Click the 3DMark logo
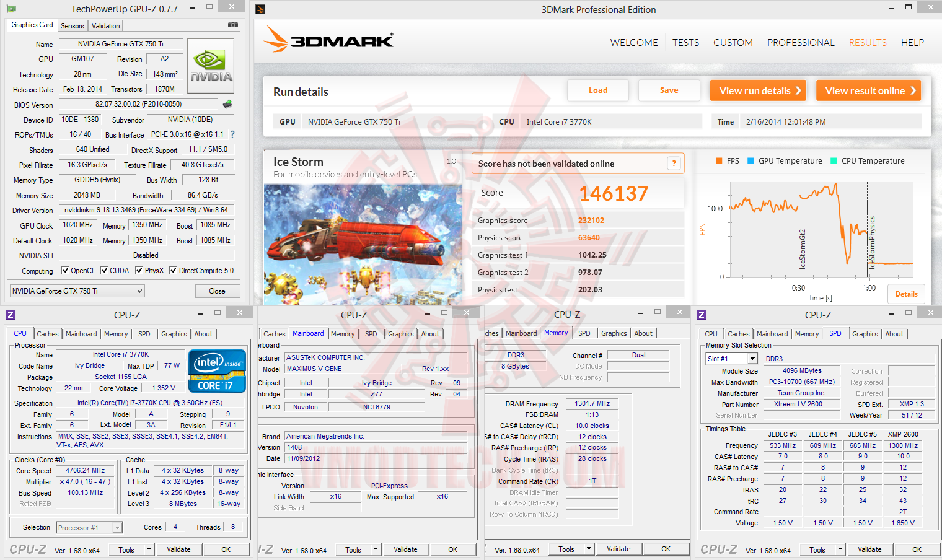 click(328, 40)
